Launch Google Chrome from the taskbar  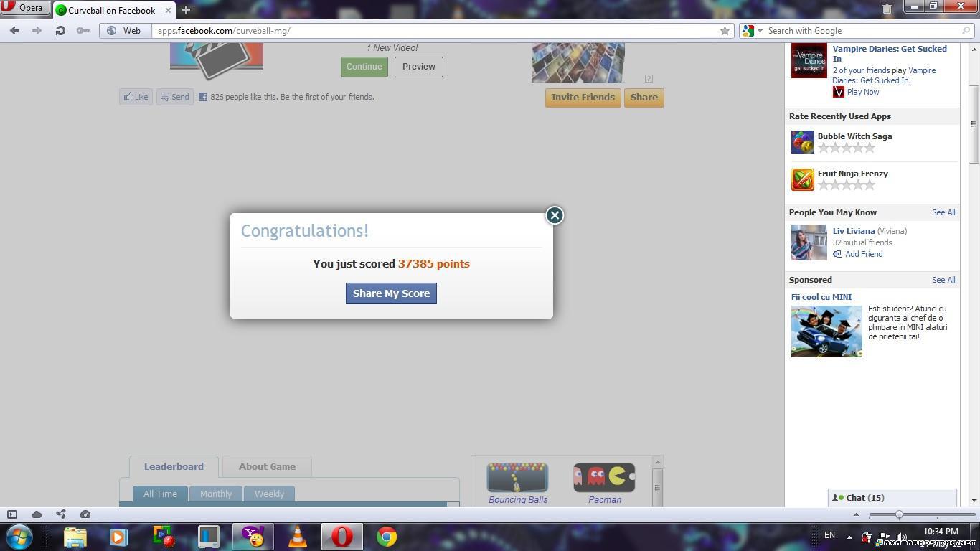point(386,537)
